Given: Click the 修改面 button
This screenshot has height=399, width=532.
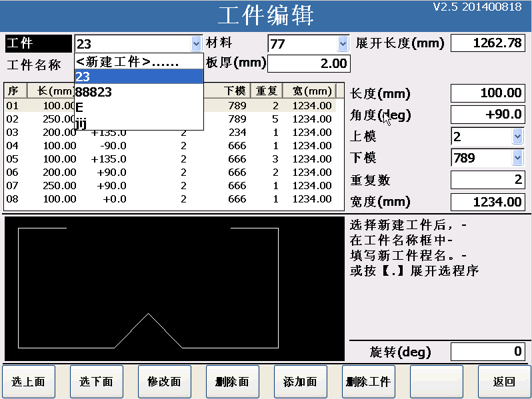Looking at the screenshot, I should tap(165, 382).
